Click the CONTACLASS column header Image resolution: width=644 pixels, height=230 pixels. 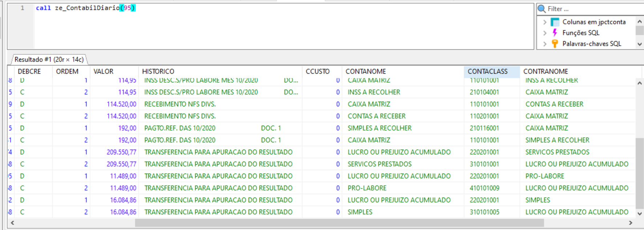click(x=488, y=71)
